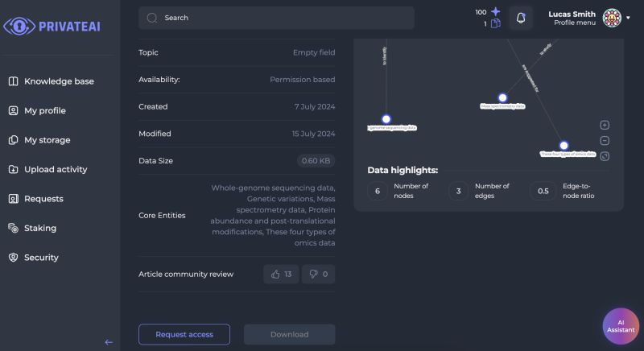Click the 7 July 2024 created date
This screenshot has height=351, width=644.
315,106
